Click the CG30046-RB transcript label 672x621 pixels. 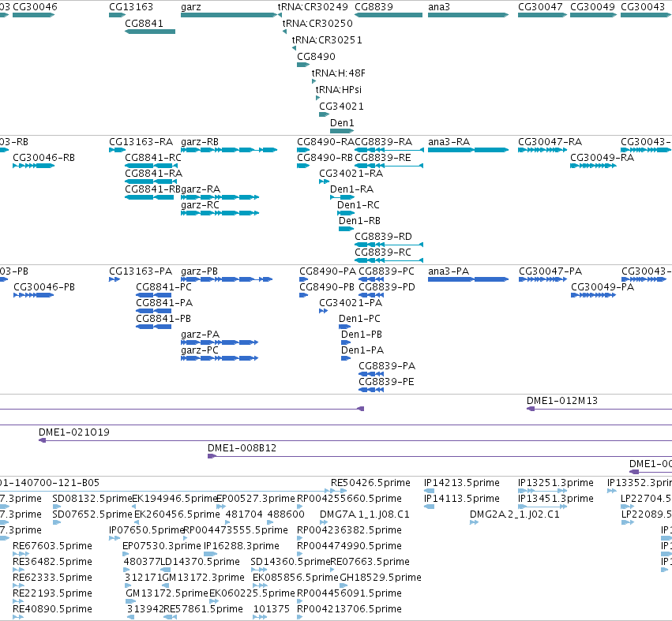pyautogui.click(x=43, y=158)
